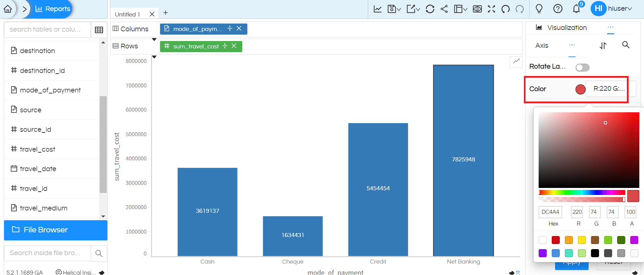Image resolution: width=644 pixels, height=275 pixels.
Task: Click the column list scroll up arrow
Action: pyautogui.click(x=103, y=43)
